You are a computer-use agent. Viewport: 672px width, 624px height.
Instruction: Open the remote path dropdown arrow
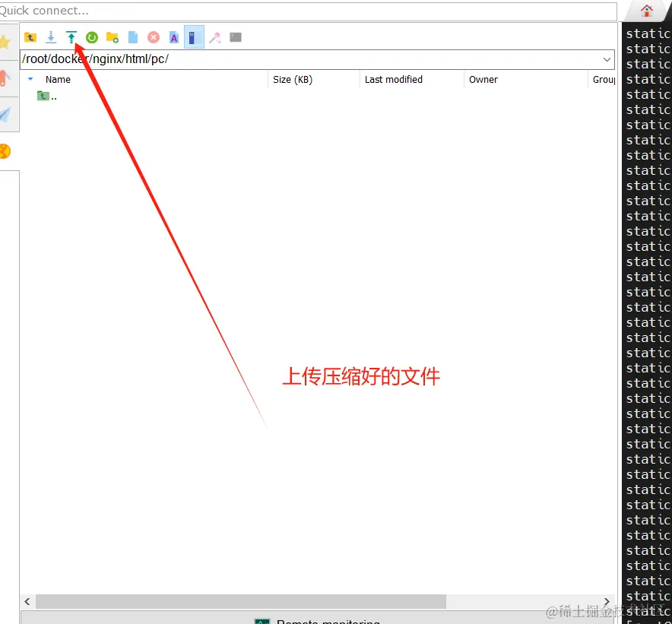tap(606, 59)
